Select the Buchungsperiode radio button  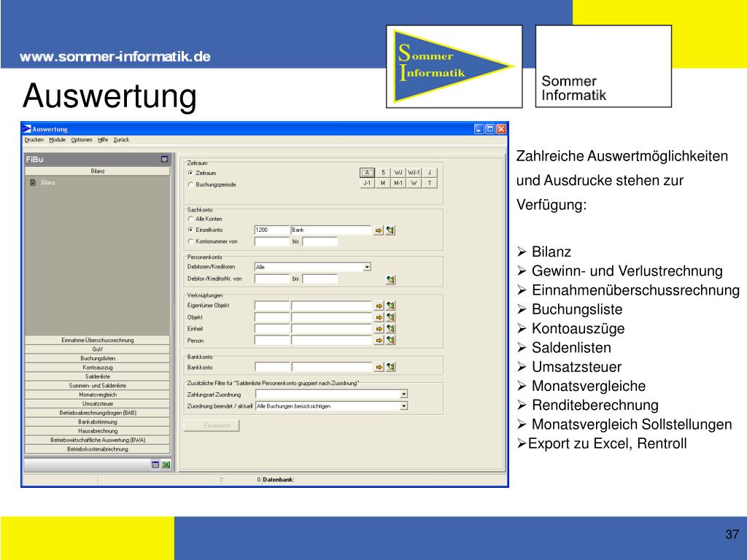pos(190,184)
